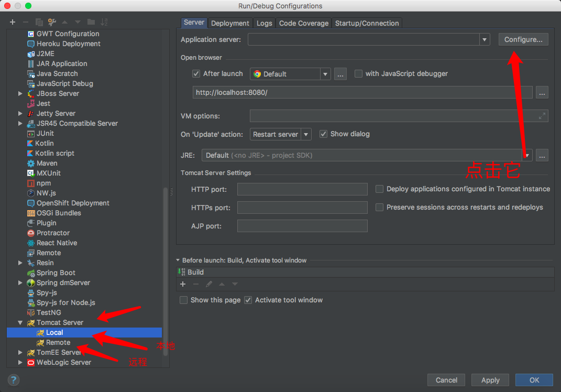
Task: Click the HTTP port field
Action: click(x=302, y=189)
